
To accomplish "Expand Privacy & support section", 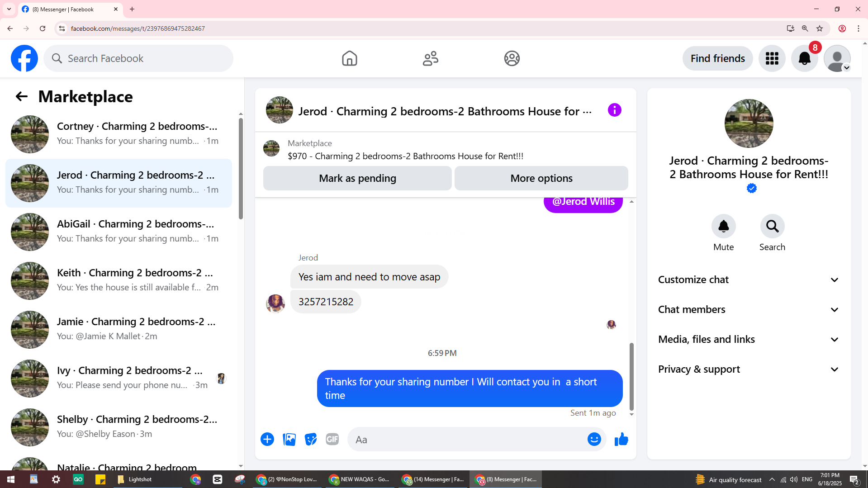I will [x=749, y=369].
